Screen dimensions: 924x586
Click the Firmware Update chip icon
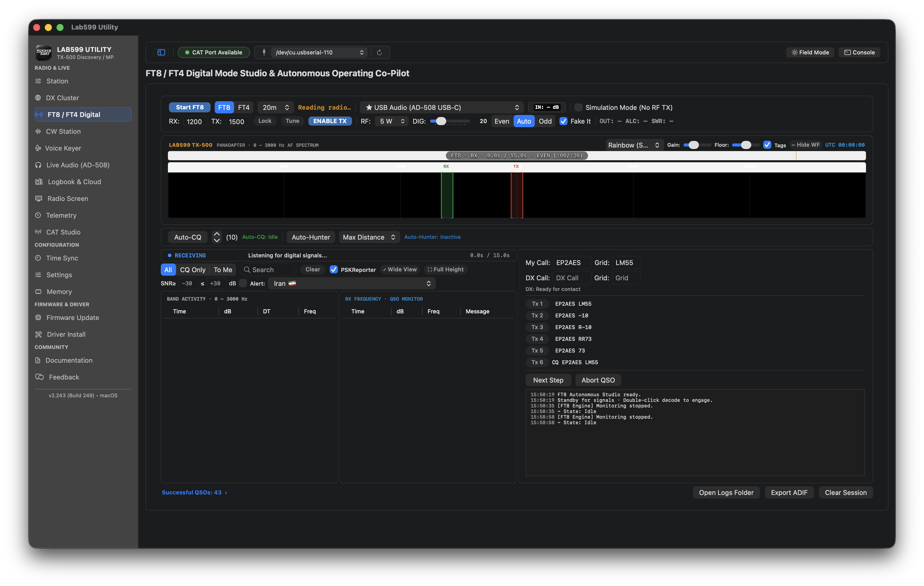pyautogui.click(x=38, y=318)
